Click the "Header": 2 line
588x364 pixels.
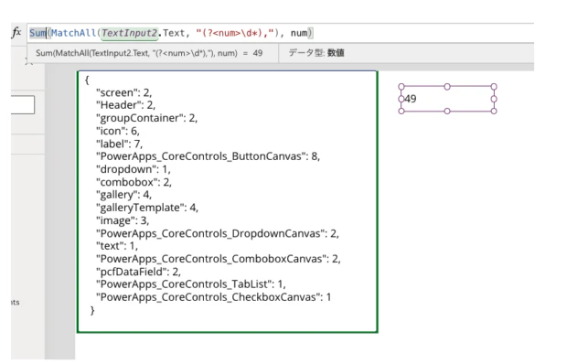(125, 105)
